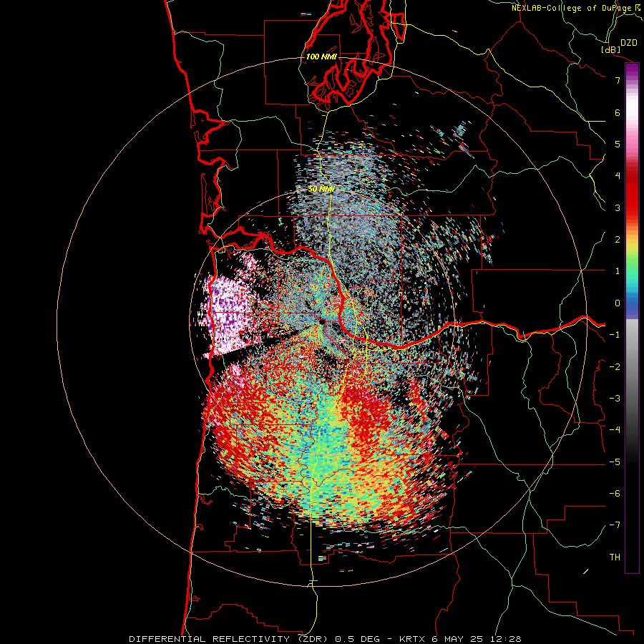Click the 100 NMI range ring label
This screenshot has width=644, height=644.
321,57
